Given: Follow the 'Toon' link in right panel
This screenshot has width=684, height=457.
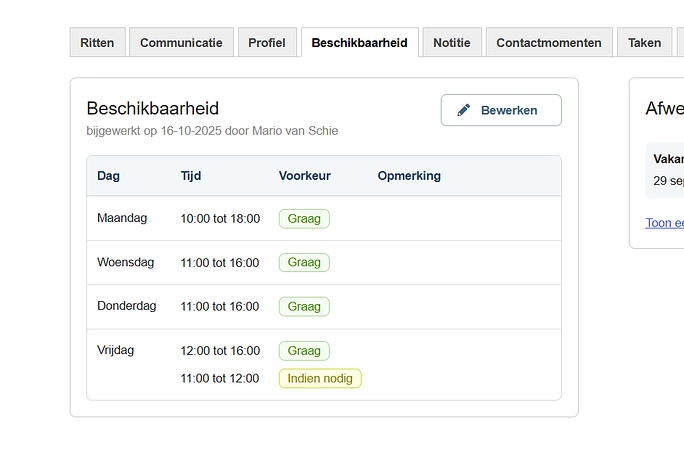Looking at the screenshot, I should 664,223.
